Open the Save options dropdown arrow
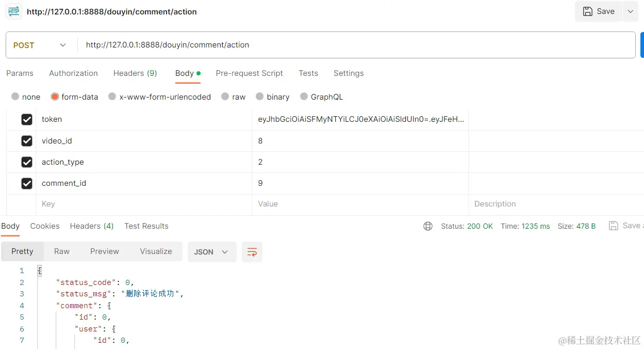 tap(631, 11)
